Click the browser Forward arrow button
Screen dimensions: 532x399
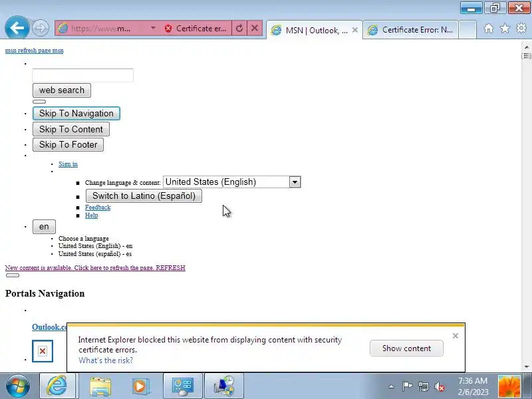(x=41, y=28)
